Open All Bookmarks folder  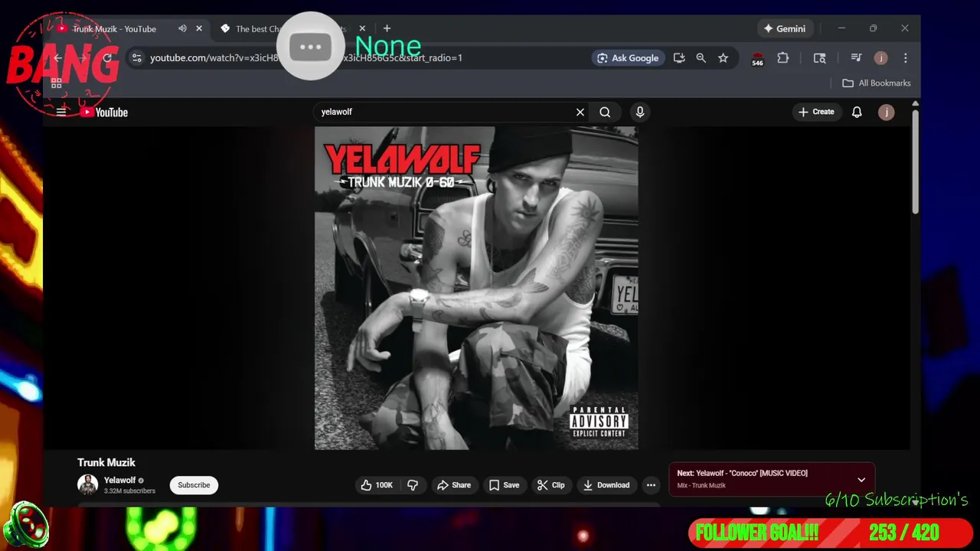point(877,83)
